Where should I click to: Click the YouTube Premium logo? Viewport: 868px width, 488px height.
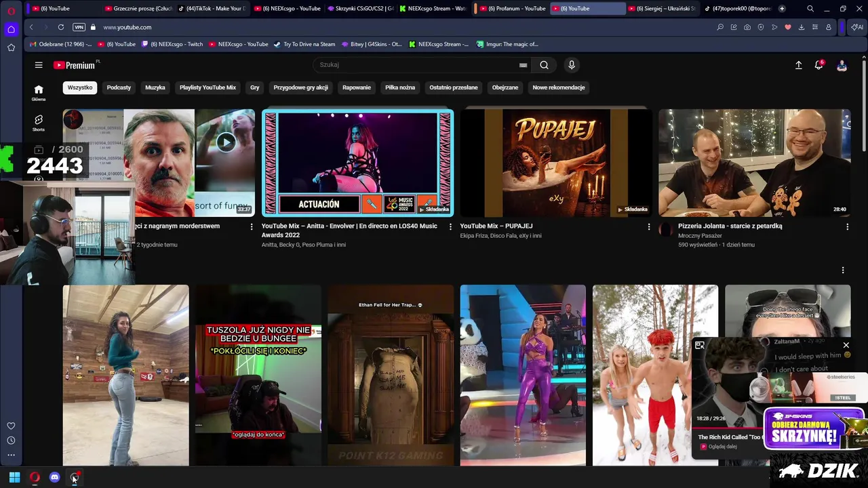coord(76,65)
